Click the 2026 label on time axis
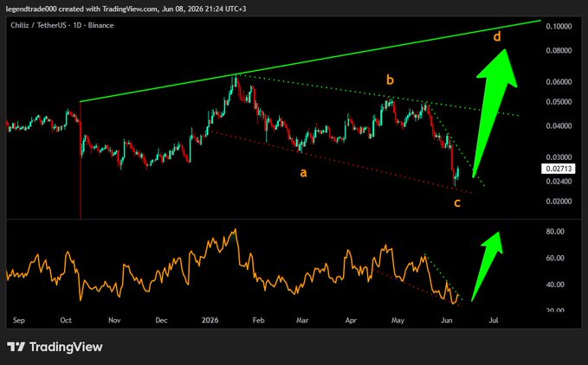Viewport: 588px width, 365px height. [210, 320]
